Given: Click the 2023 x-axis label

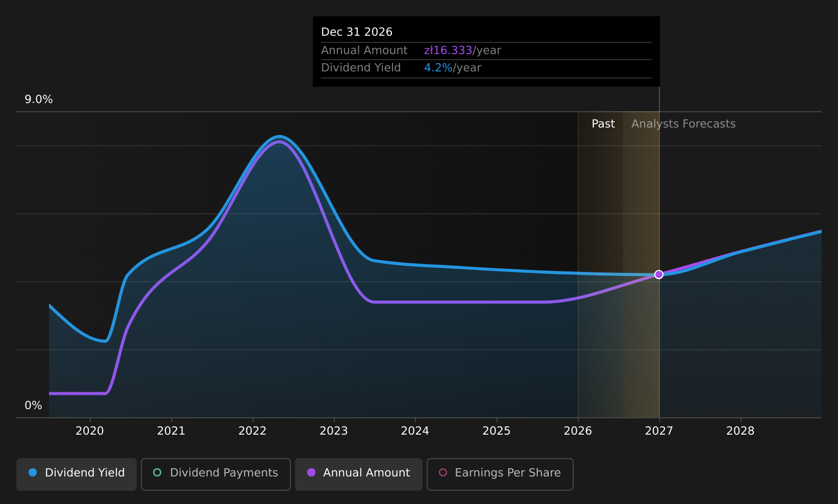Looking at the screenshot, I should click(x=334, y=431).
